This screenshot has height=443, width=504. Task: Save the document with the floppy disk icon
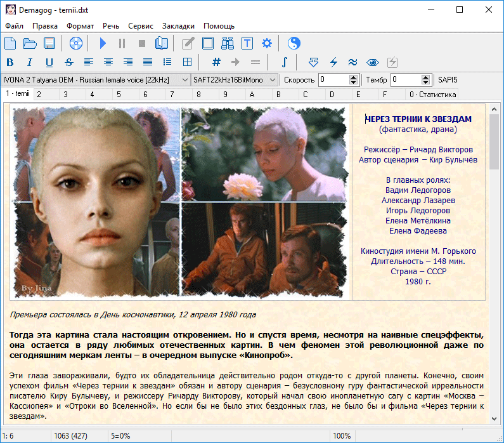pos(49,43)
